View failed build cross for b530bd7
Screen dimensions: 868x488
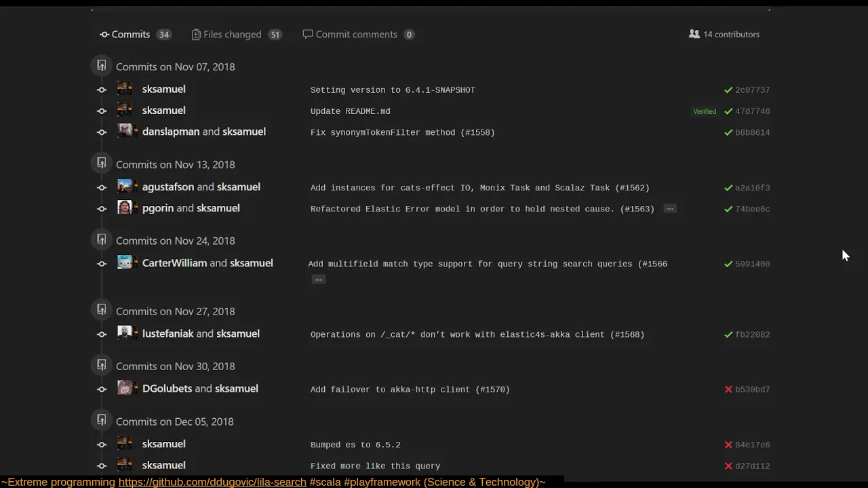pos(728,390)
